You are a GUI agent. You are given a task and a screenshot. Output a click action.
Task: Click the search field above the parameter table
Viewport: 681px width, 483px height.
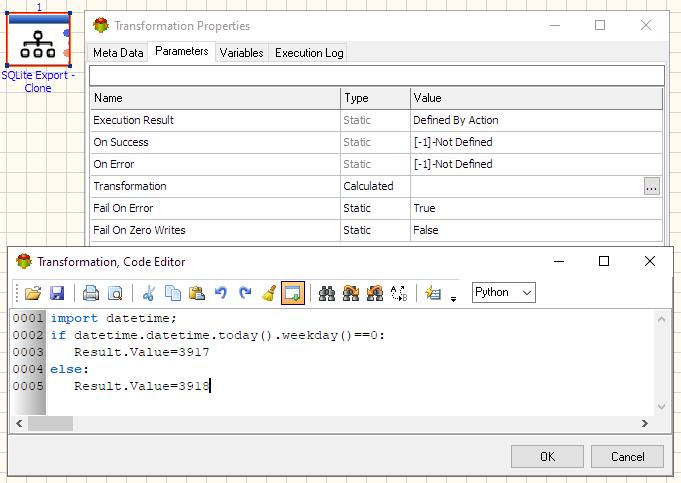377,76
